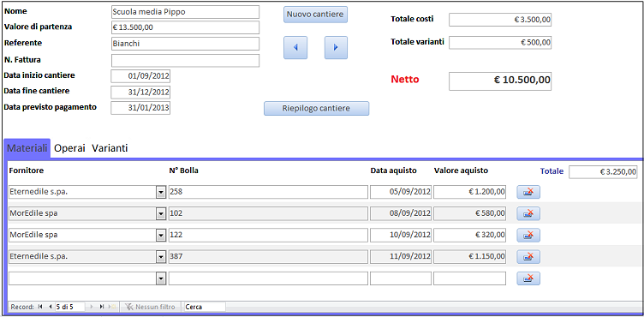The image size is (644, 317).
Task: Delete the row with bolla 387
Action: [x=528, y=256]
